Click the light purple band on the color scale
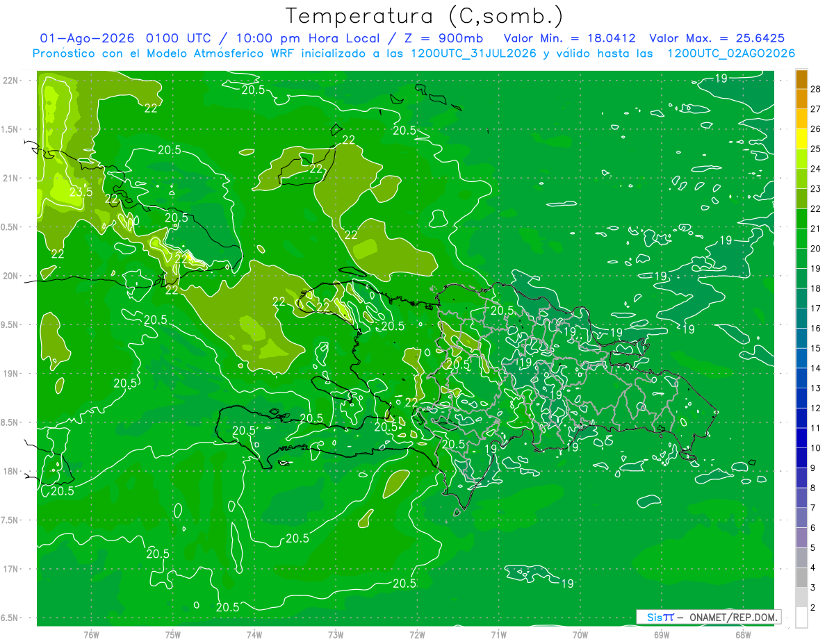 [x=802, y=538]
